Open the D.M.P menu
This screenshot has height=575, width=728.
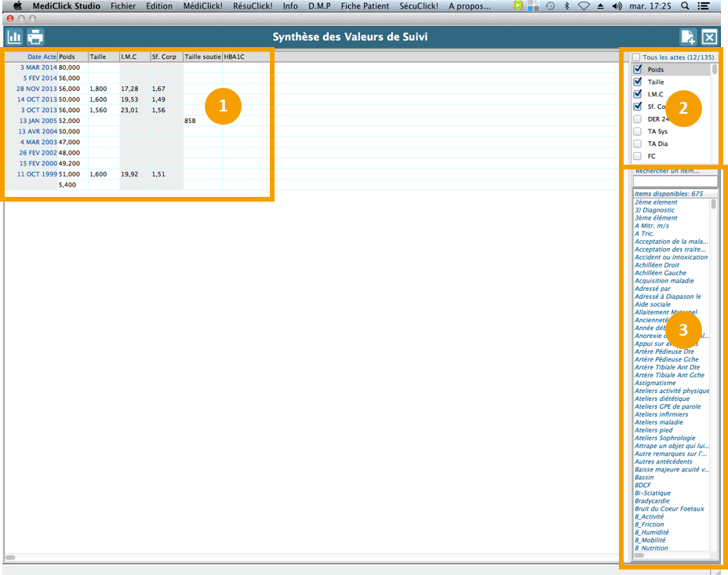coord(320,5)
